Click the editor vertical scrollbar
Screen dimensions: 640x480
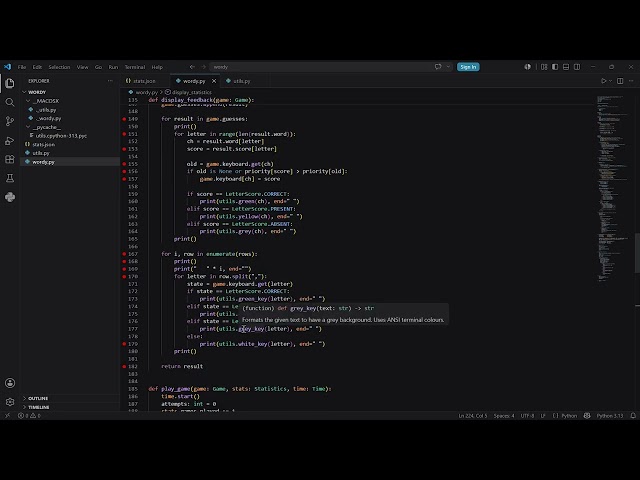point(637,253)
